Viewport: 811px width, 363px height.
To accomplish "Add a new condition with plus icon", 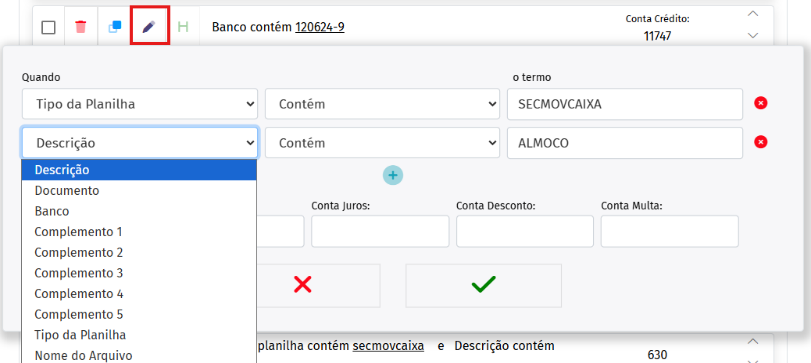I will point(393,176).
